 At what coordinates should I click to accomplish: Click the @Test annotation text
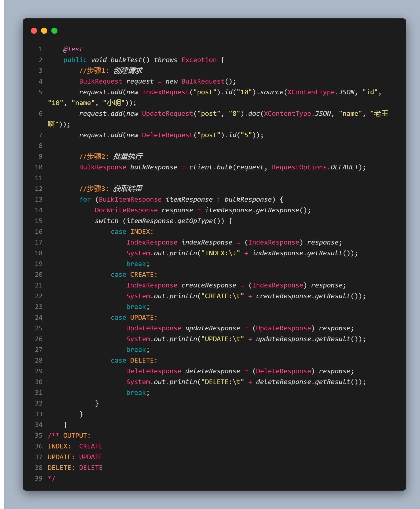[73, 49]
